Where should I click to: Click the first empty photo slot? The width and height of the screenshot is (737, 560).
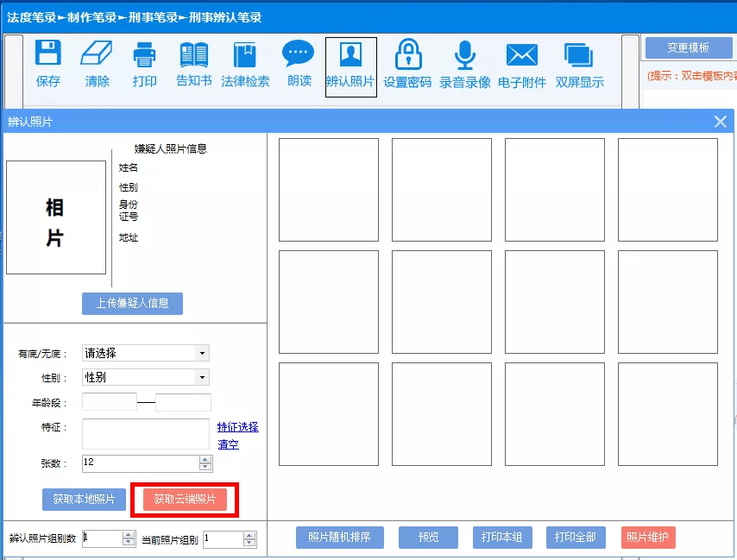click(x=328, y=190)
